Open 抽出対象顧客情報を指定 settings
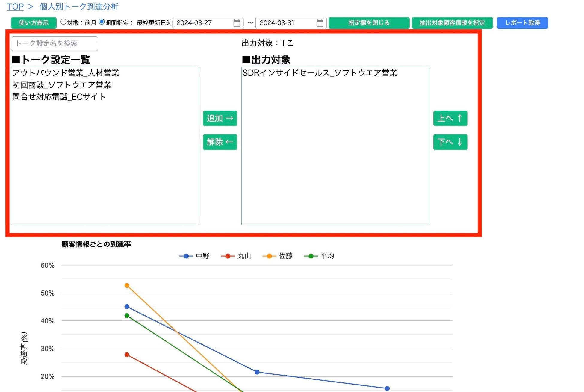This screenshot has height=392, width=584. click(x=452, y=23)
